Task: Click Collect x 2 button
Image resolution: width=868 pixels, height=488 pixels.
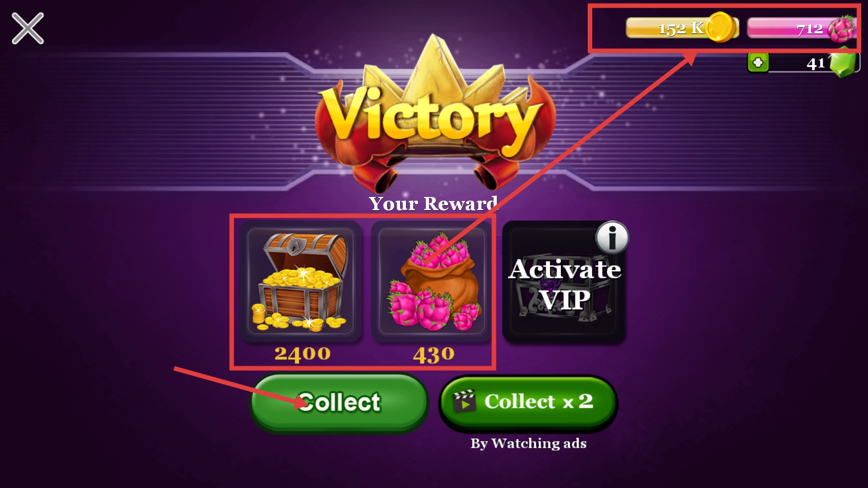Action: (528, 402)
